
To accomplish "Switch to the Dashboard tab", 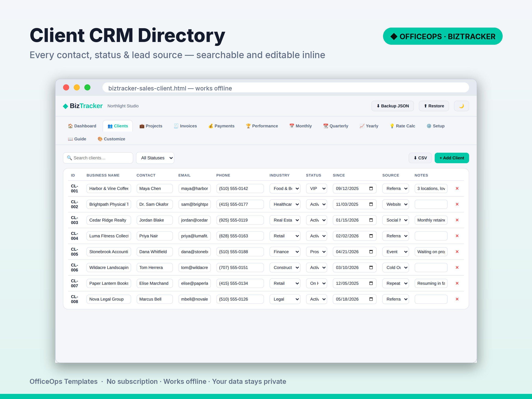I will [82, 126].
